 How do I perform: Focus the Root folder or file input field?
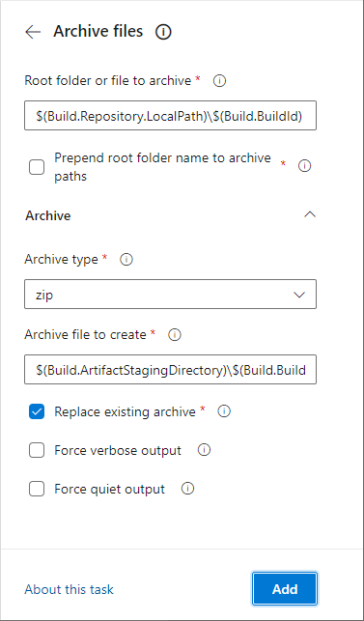pos(170,116)
